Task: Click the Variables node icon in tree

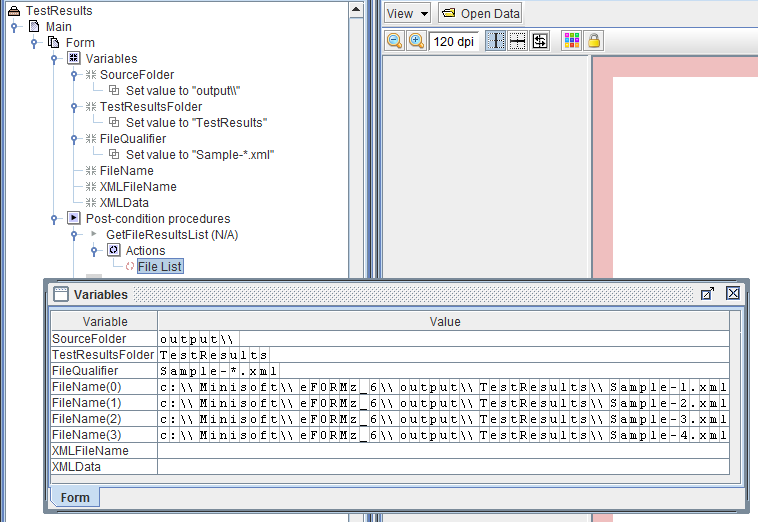Action: (73, 58)
